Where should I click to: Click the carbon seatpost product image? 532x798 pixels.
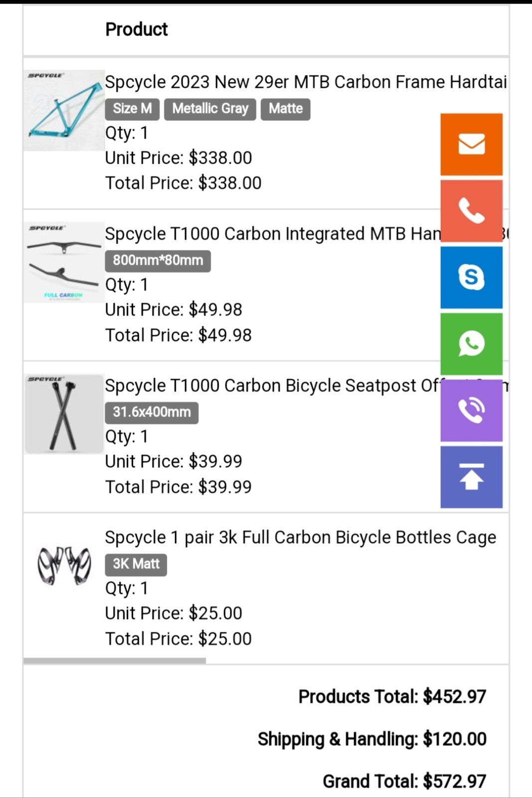pyautogui.click(x=64, y=414)
